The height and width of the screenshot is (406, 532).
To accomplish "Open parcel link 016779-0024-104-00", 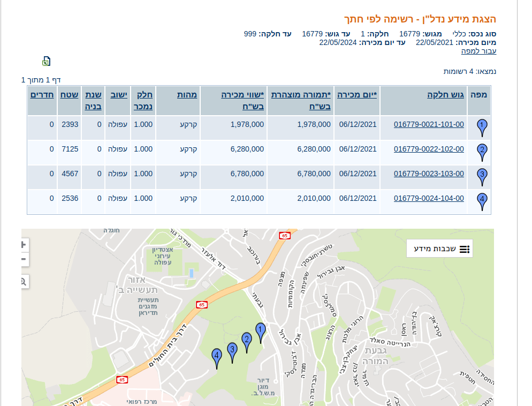I will click(429, 198).
